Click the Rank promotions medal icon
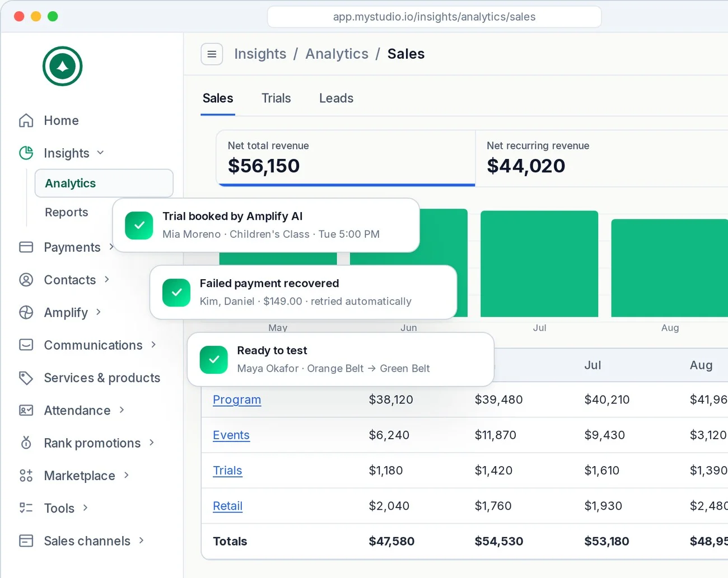728x578 pixels. (26, 443)
